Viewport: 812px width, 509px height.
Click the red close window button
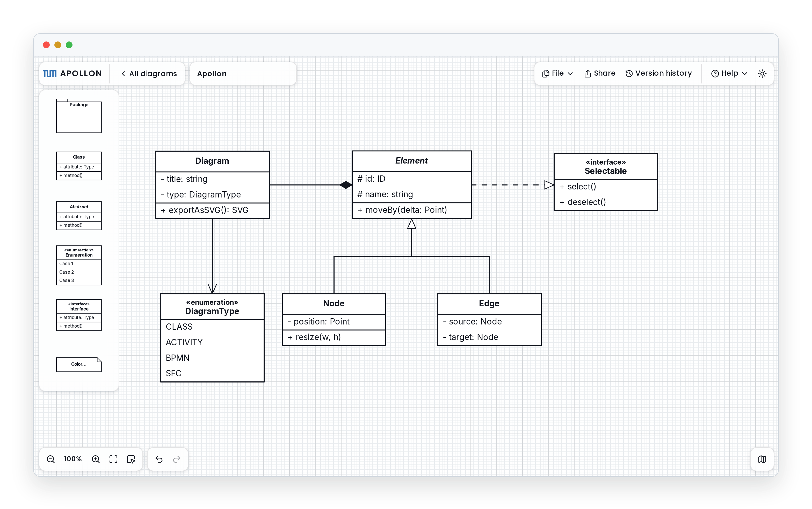click(46, 45)
